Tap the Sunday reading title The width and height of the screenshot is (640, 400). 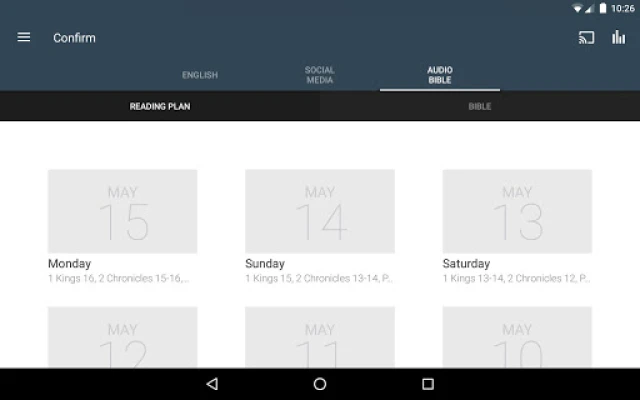[x=265, y=264]
